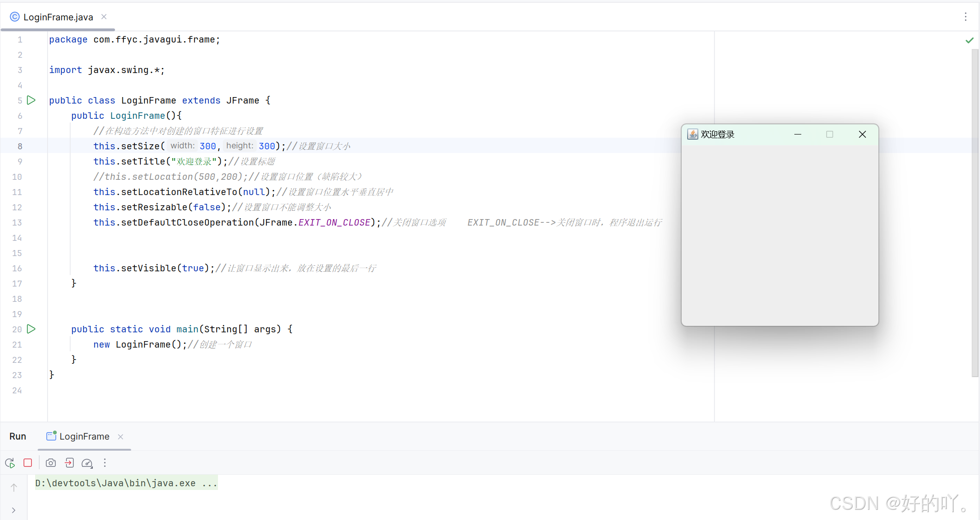Click green inspection checkmark in editor corner
Image resolution: width=980 pixels, height=520 pixels.
pyautogui.click(x=969, y=40)
